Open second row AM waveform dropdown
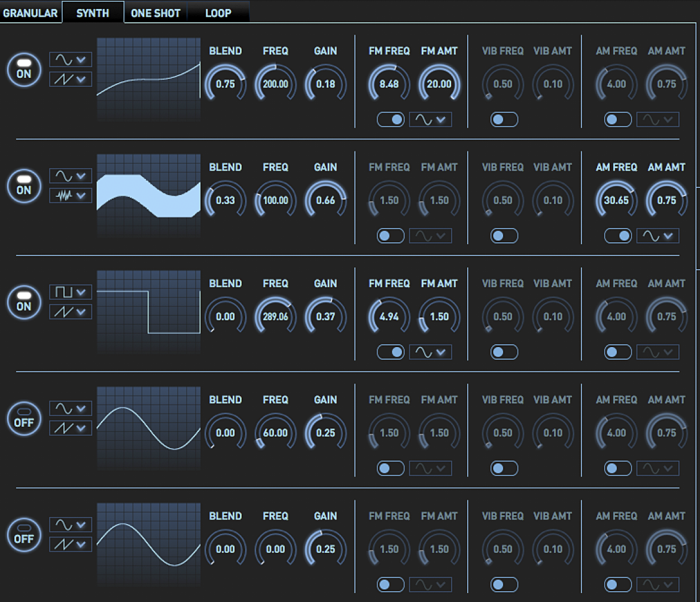 pyautogui.click(x=658, y=236)
